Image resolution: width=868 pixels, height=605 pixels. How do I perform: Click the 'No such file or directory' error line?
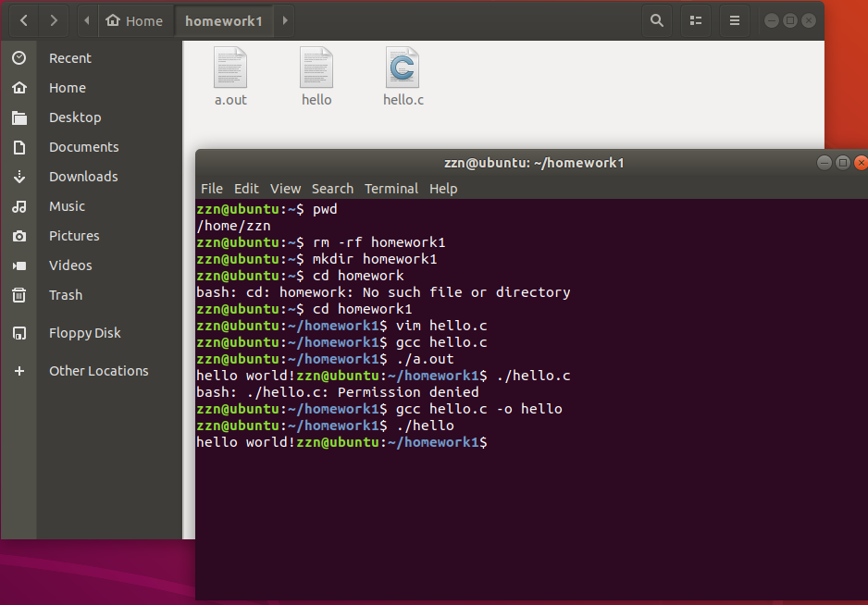[x=383, y=292]
